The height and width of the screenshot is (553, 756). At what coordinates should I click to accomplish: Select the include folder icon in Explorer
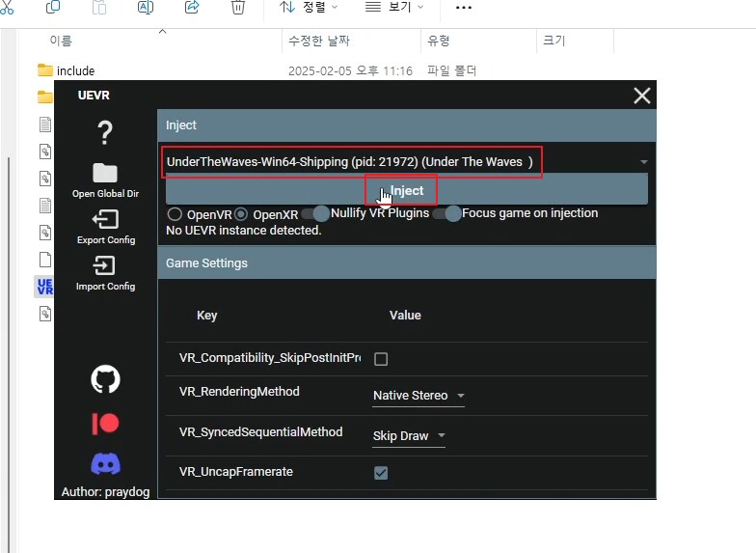pos(44,70)
